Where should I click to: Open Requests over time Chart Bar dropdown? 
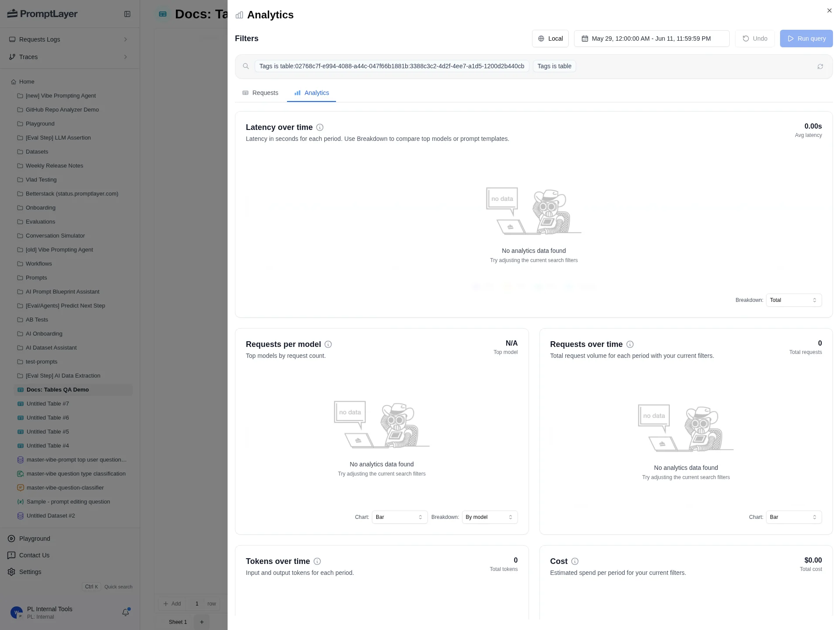coord(794,517)
